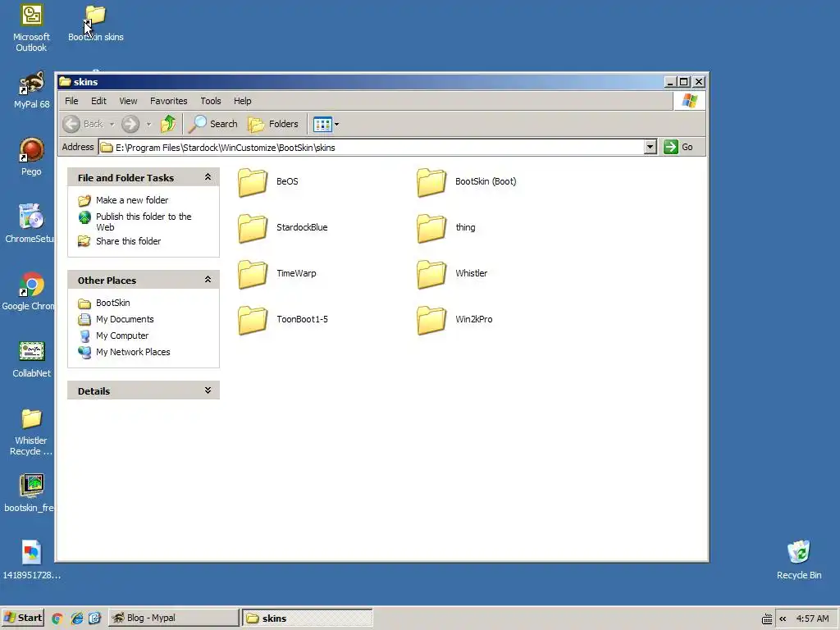Go to BootSkin in Other Places
The image size is (840, 630).
(112, 303)
